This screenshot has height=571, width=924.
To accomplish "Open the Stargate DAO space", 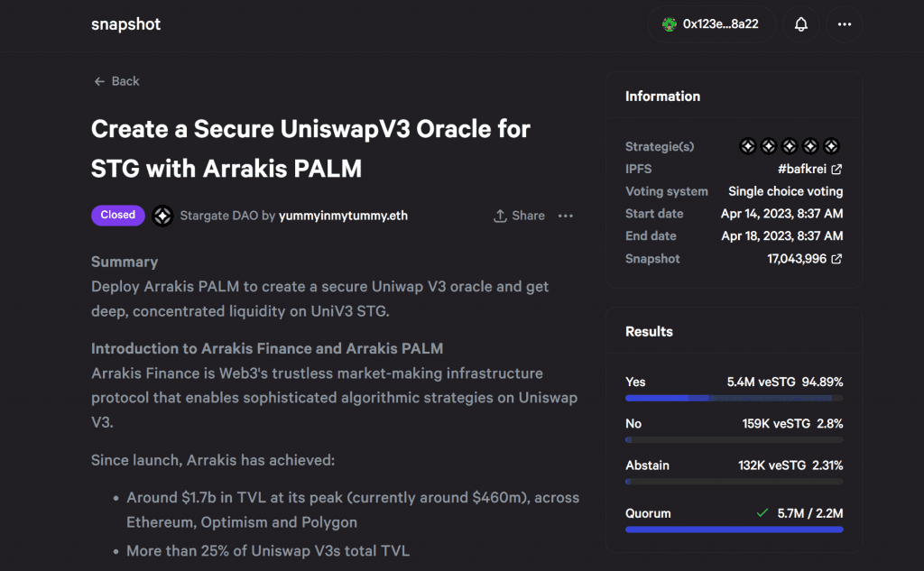I will [x=219, y=216].
